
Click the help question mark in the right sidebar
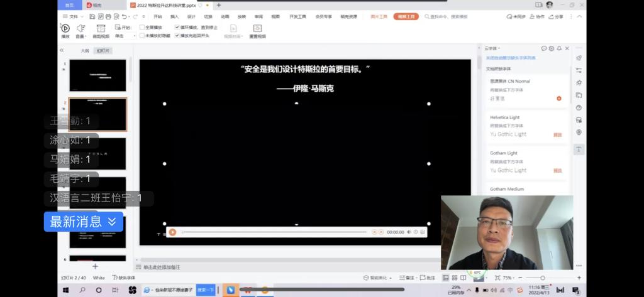(579, 107)
